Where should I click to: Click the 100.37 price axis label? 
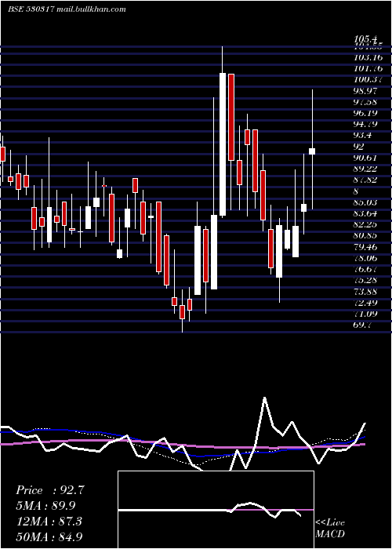(x=368, y=80)
